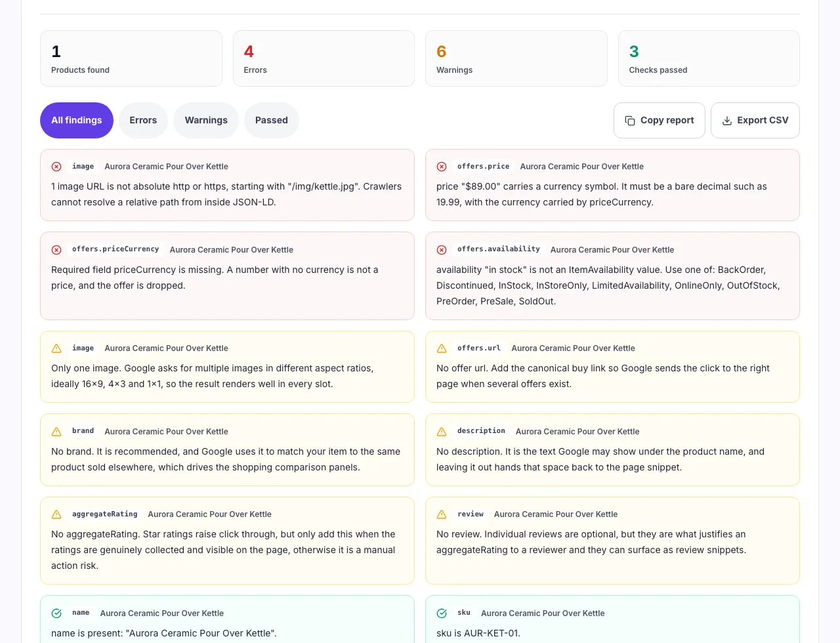Click the Export CSV button
Screen dimensions: 840x643
755,120
